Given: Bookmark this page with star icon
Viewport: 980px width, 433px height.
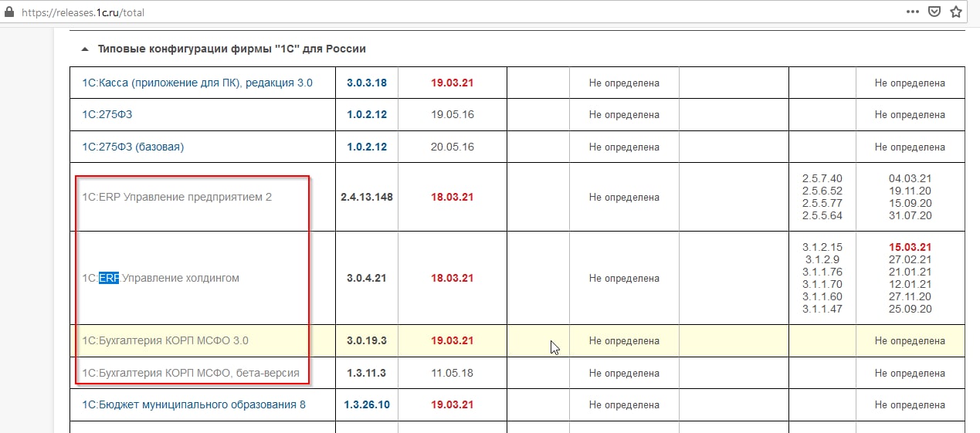Looking at the screenshot, I should coord(956,12).
